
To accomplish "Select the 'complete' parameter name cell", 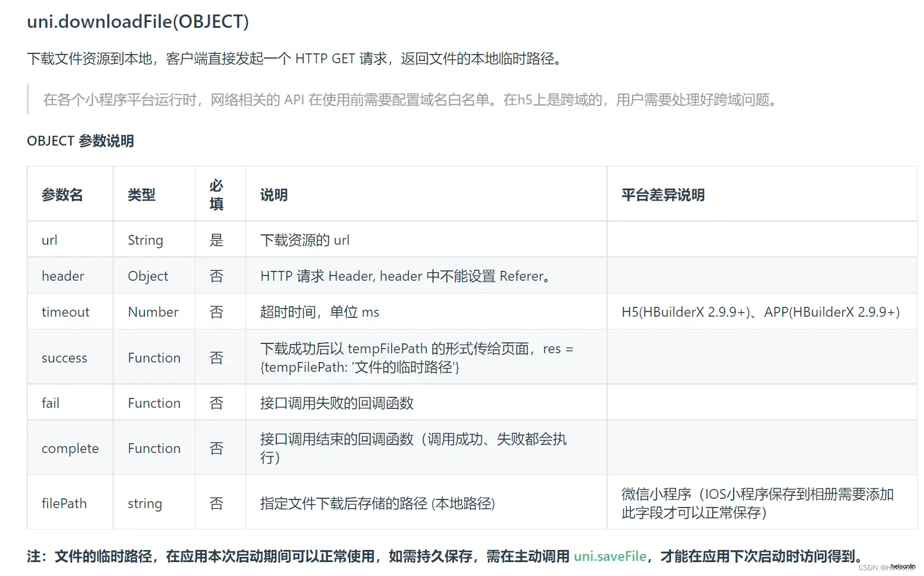I will 70,448.
